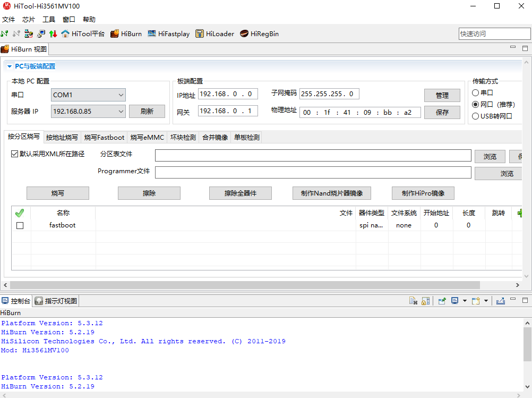Viewport: 532px width, 398px height.
Task: Clear the console output
Action: coord(413,301)
